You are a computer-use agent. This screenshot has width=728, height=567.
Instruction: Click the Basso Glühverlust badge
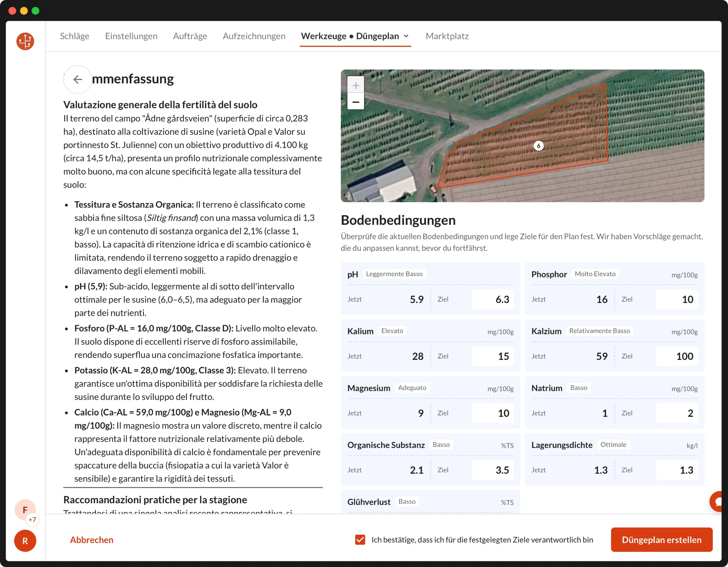(407, 501)
